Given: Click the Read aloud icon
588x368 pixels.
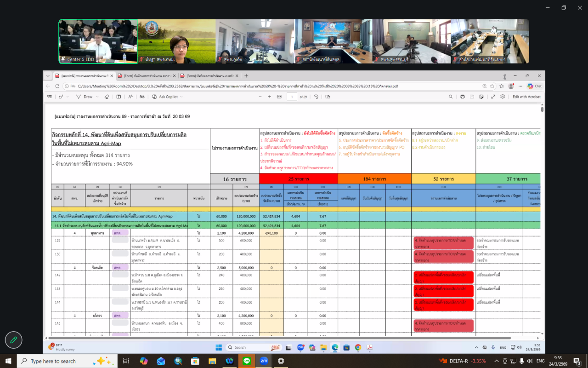Looking at the screenshot, I should (130, 97).
